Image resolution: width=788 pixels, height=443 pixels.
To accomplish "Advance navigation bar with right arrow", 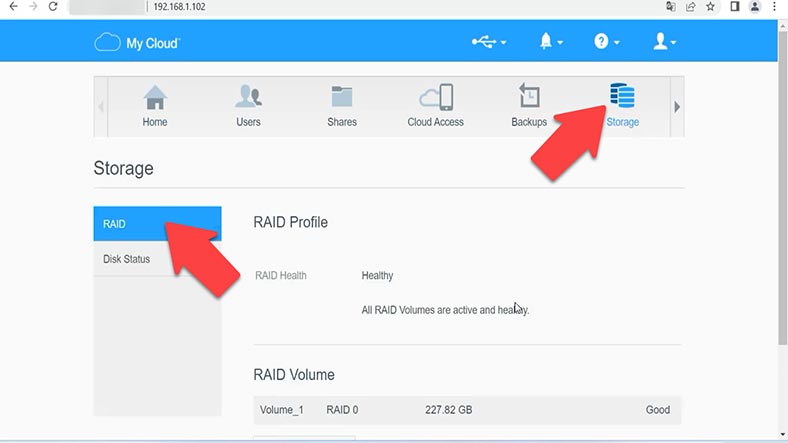I will [677, 106].
